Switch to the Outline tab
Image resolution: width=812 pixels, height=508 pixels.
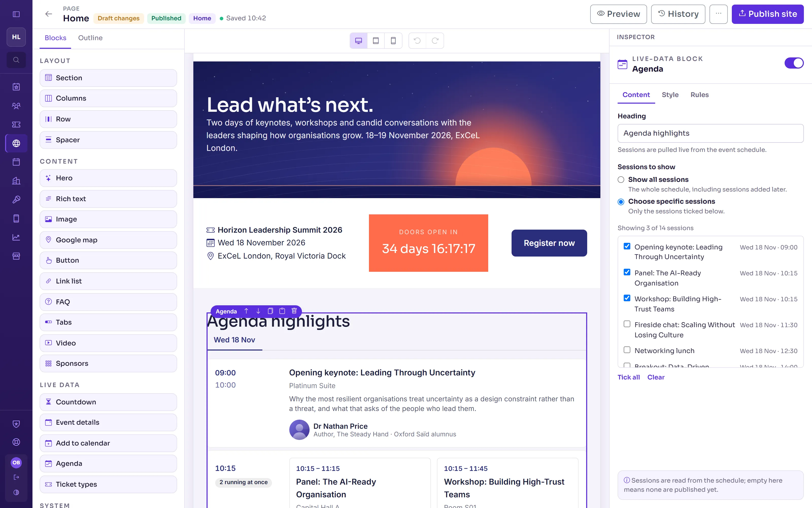point(90,38)
